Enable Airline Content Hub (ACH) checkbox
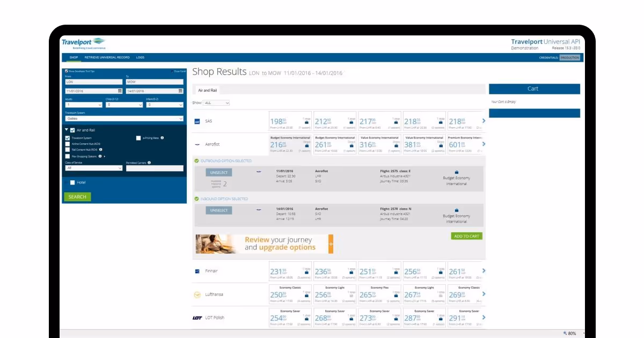Screen dimensions: 644x338 click(x=67, y=144)
